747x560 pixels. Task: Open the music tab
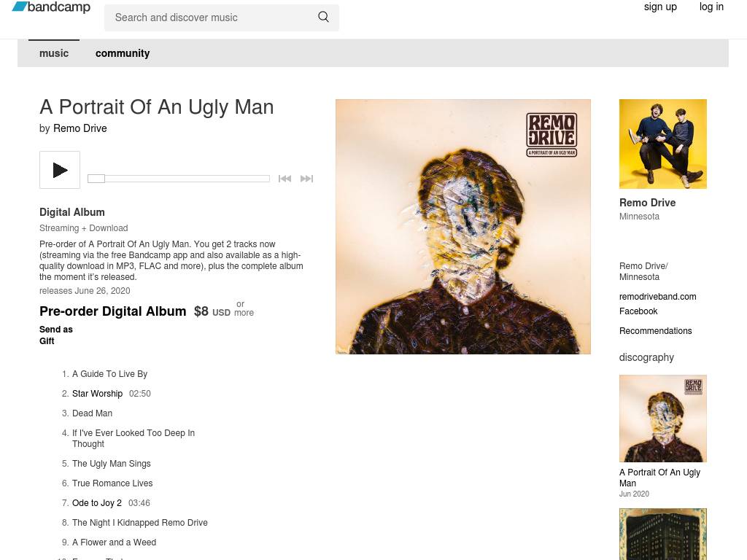coord(54,53)
